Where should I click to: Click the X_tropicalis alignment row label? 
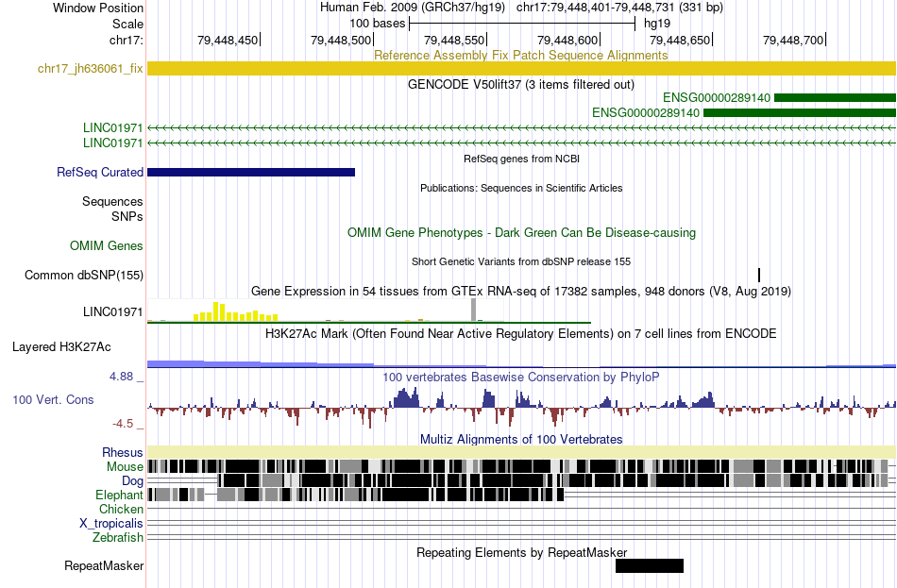pyautogui.click(x=111, y=524)
